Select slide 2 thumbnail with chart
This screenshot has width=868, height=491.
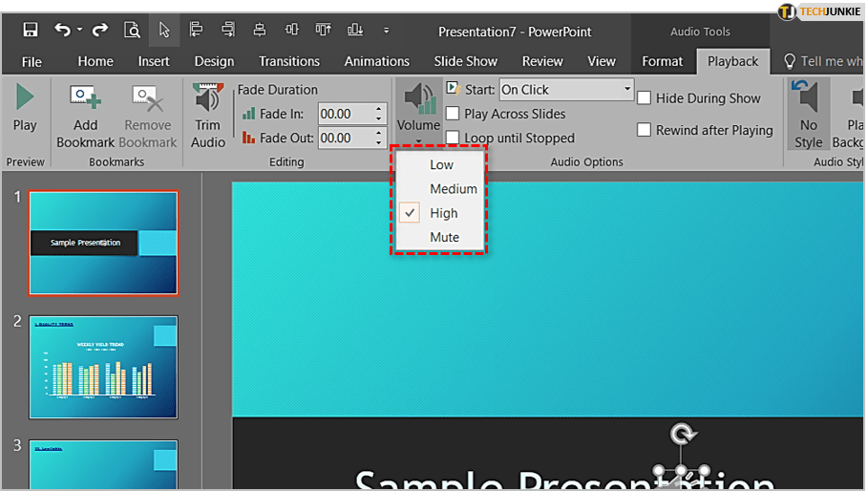coord(103,367)
